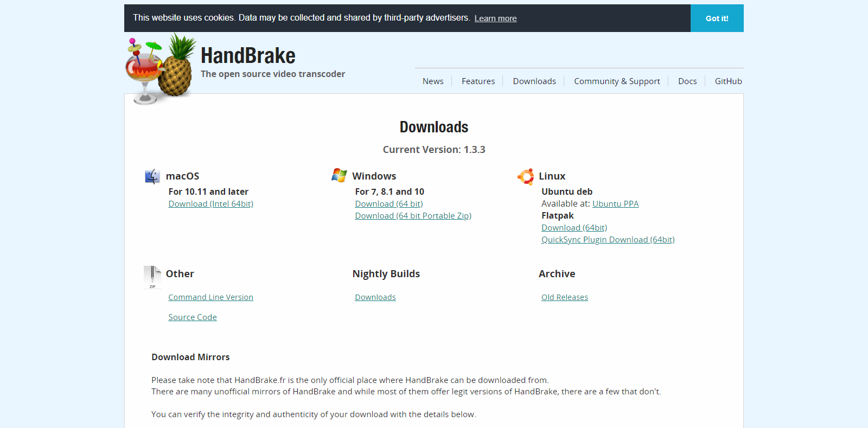Open Command Line Version link
The width and height of the screenshot is (868, 428).
[x=210, y=297]
